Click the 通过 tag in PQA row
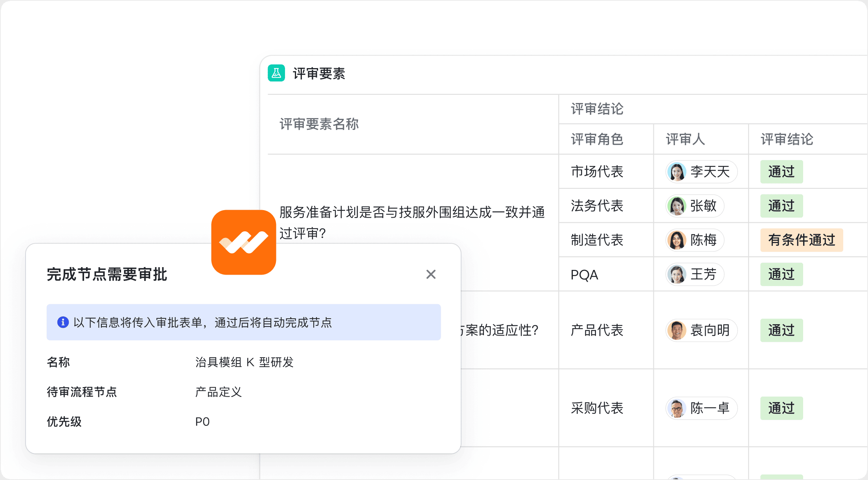868x480 pixels. (782, 274)
